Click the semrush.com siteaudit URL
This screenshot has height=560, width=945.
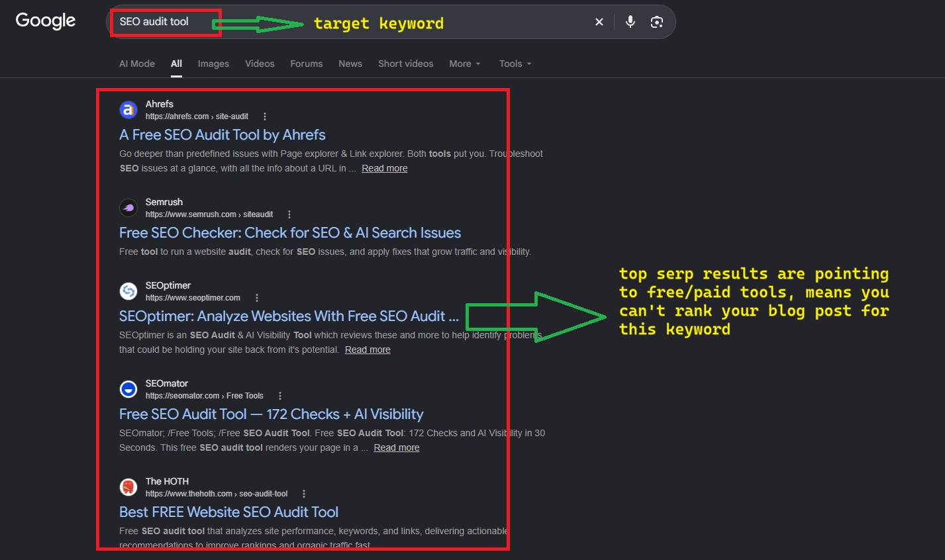click(209, 214)
